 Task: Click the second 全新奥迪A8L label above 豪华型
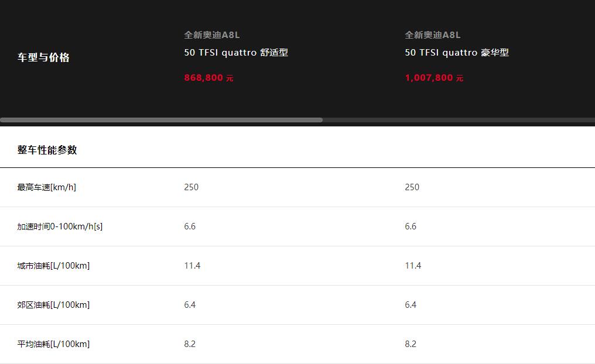(x=433, y=35)
